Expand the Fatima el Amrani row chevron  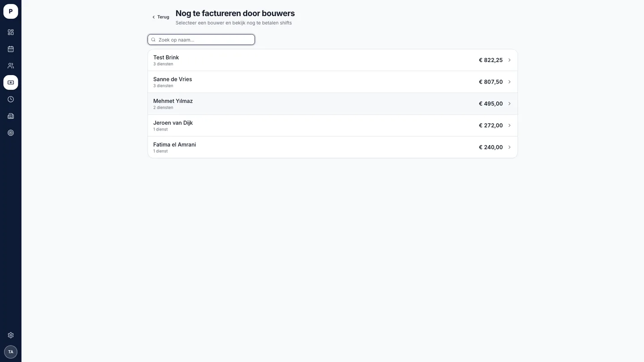click(x=509, y=147)
